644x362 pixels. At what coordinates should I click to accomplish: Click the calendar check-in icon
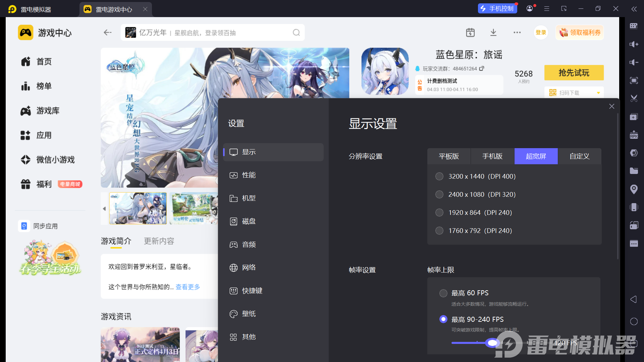[x=470, y=33]
